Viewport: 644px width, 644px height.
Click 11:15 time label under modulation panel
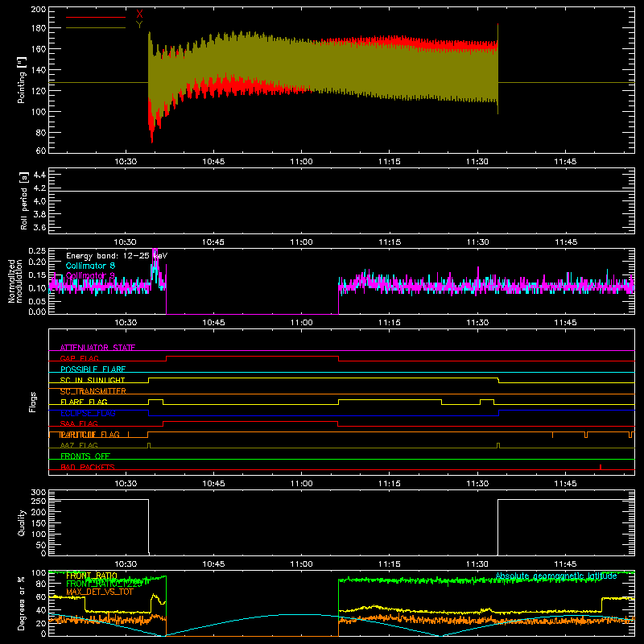coord(390,323)
